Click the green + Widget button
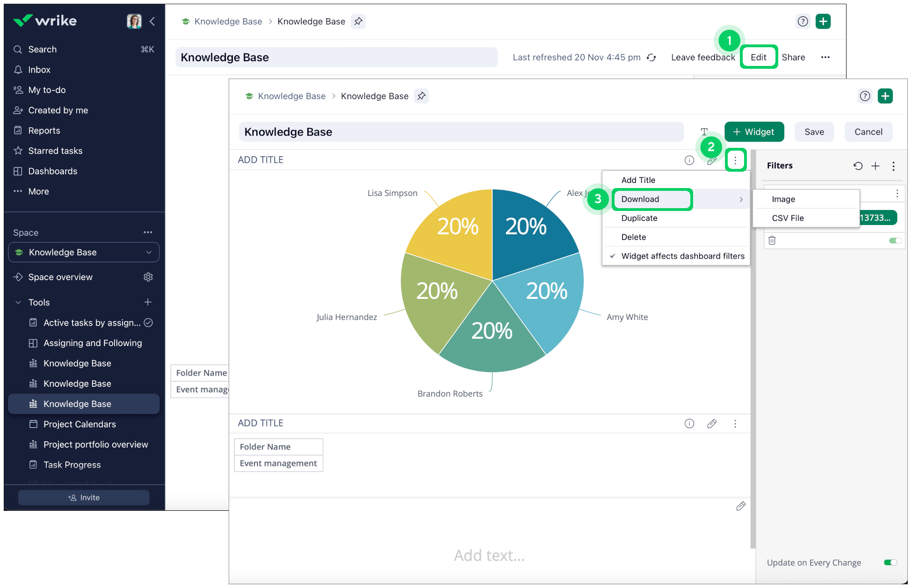 pyautogui.click(x=753, y=132)
